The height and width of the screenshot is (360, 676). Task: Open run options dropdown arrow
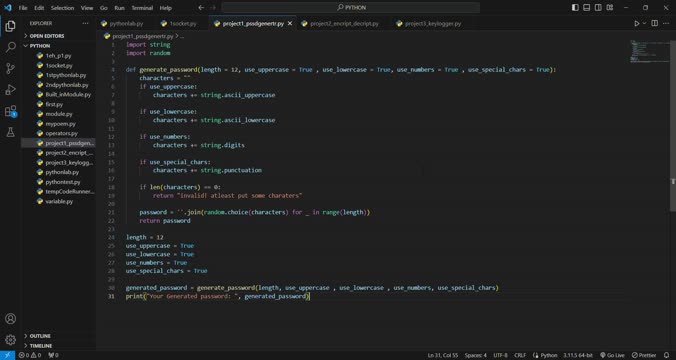pyautogui.click(x=645, y=23)
